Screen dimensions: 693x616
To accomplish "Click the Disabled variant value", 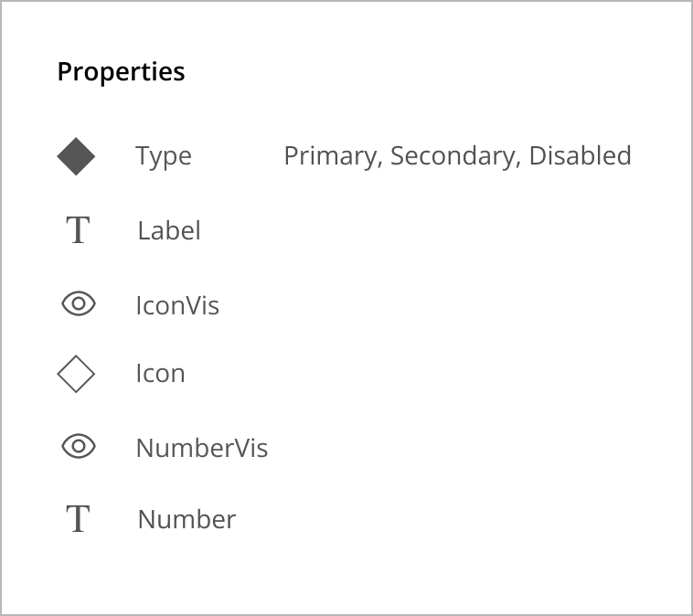I will pyautogui.click(x=581, y=155).
